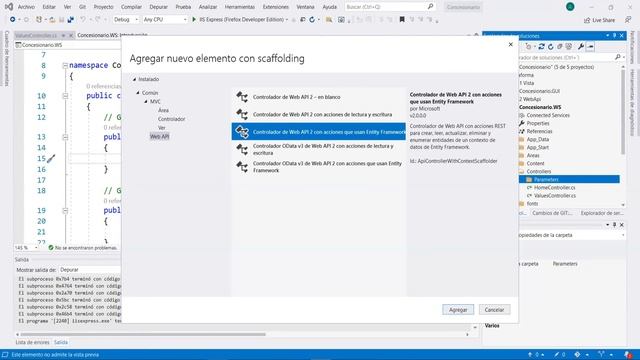
Task: Switch to the Concesionario.WS: Introducción tab
Action: 113,36
